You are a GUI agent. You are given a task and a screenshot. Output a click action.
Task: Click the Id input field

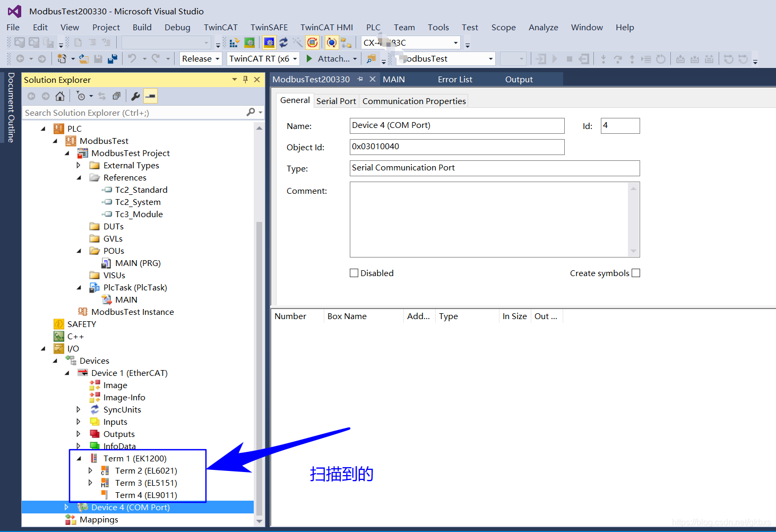620,125
